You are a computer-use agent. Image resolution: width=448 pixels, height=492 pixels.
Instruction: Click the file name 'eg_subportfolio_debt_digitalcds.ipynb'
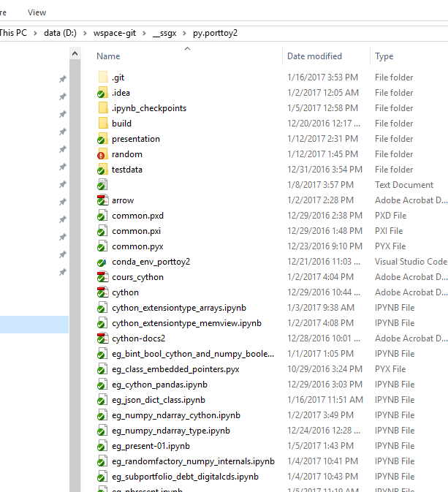185,477
